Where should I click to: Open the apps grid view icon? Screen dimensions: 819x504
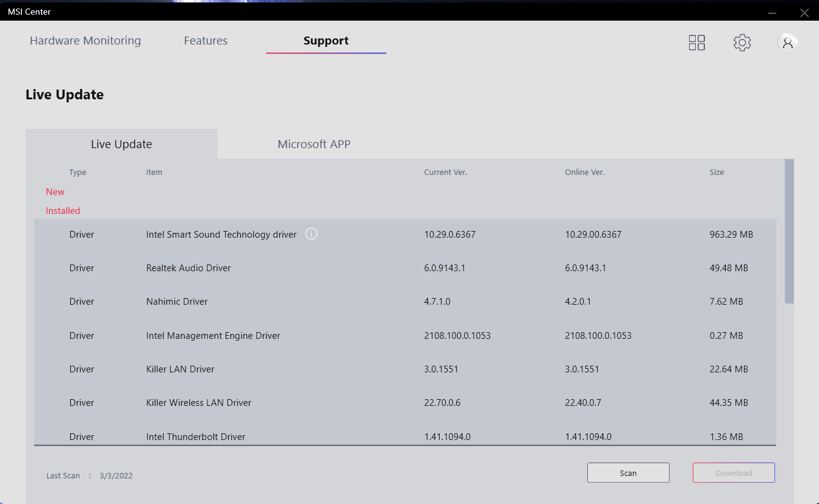click(x=696, y=42)
